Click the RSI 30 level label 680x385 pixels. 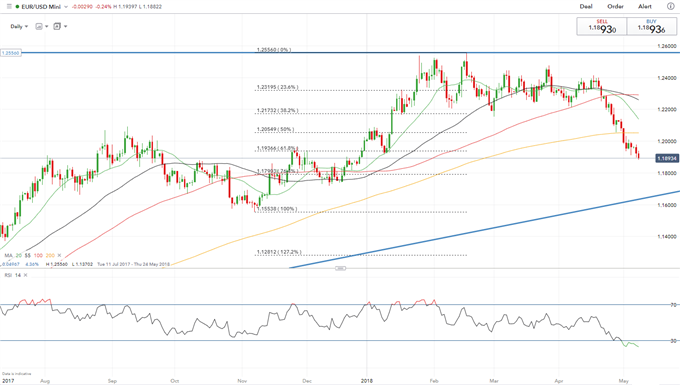(x=673, y=341)
